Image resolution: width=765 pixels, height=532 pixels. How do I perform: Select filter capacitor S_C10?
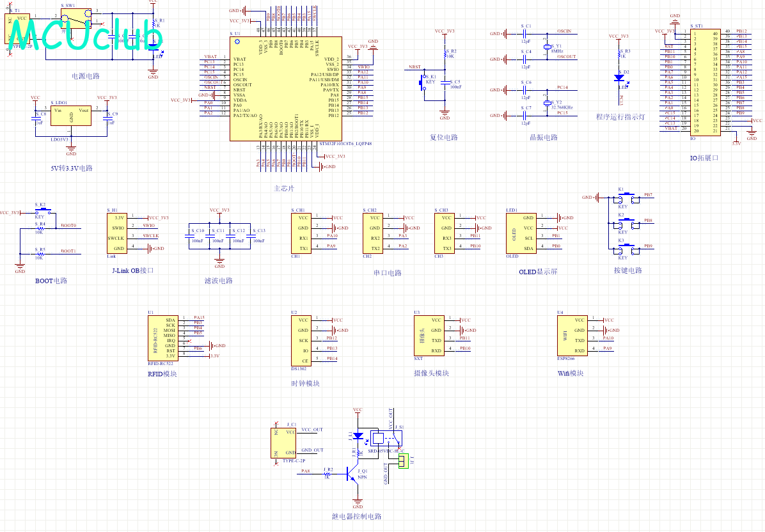(189, 235)
